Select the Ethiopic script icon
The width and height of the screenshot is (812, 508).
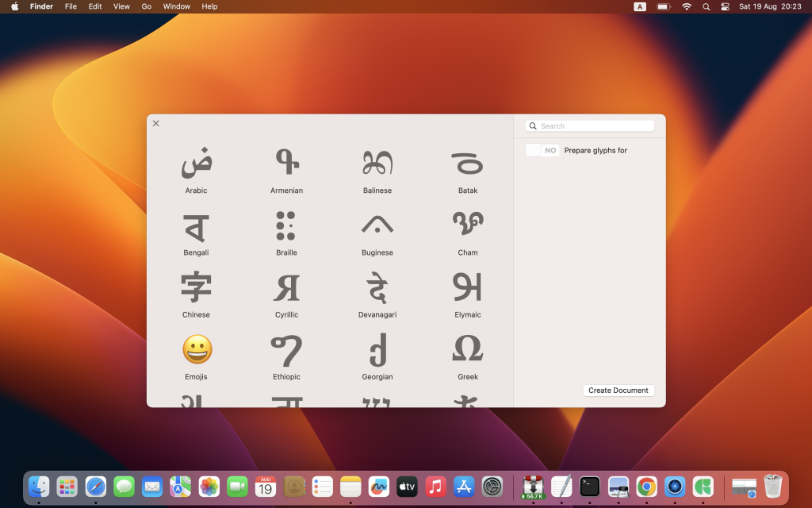(x=286, y=350)
